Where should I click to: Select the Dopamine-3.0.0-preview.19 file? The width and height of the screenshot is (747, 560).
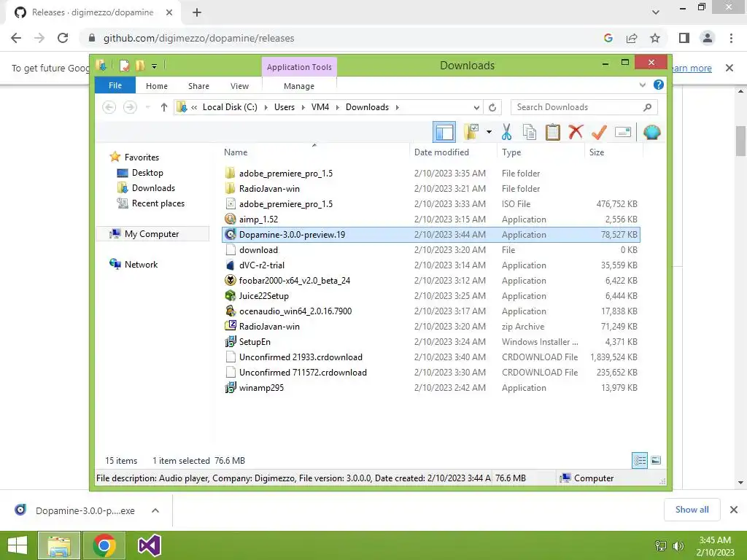point(430,234)
